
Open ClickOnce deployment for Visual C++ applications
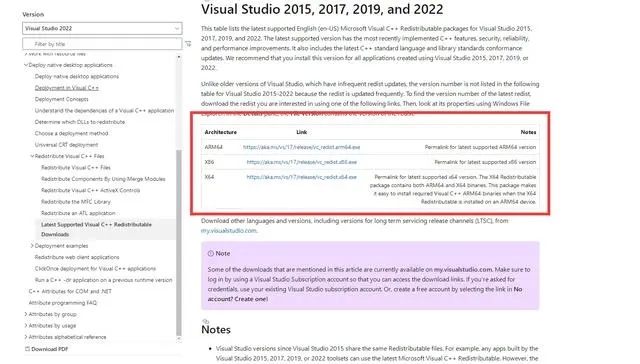(96, 269)
